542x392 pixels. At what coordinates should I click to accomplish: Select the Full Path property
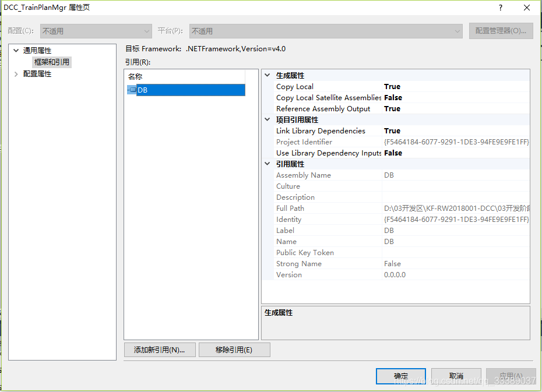pos(402,208)
